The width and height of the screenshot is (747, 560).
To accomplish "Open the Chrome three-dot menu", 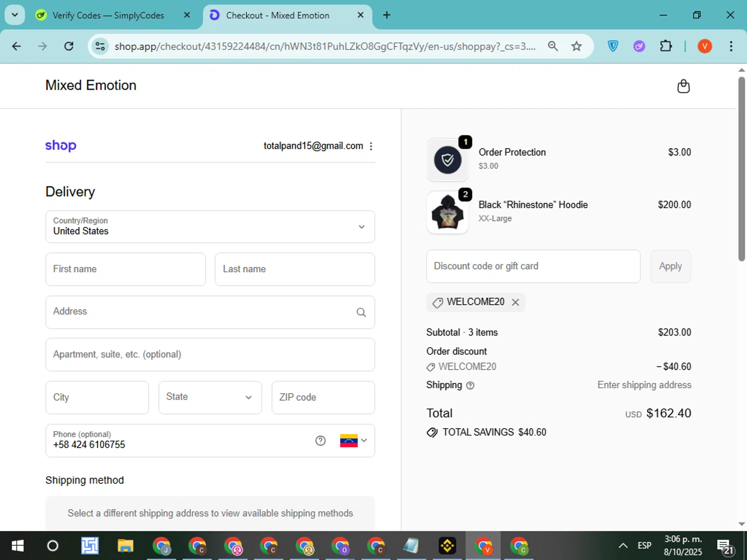I will pos(731,46).
